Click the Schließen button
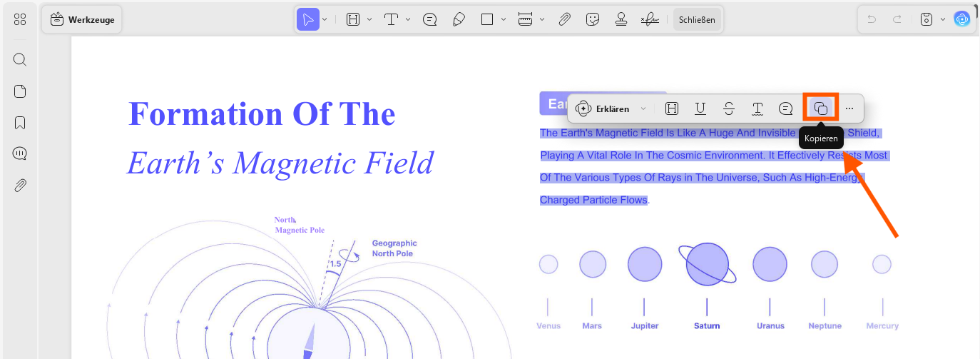 [697, 19]
